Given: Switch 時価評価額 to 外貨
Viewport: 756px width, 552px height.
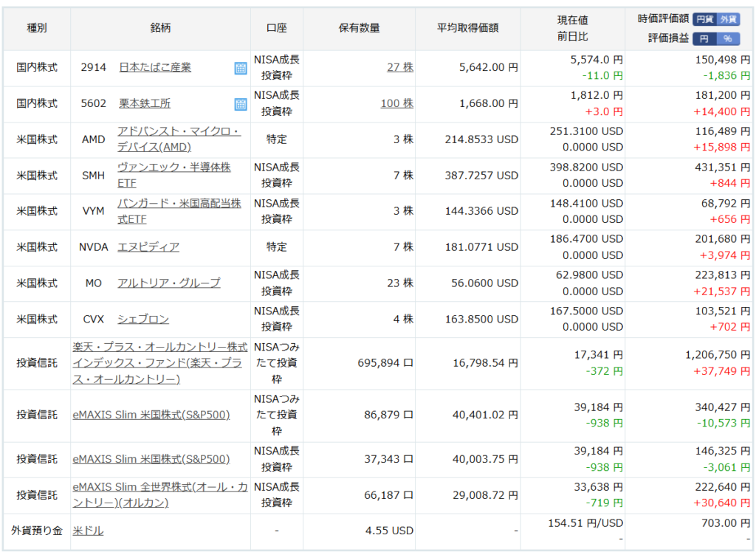Looking at the screenshot, I should 728,20.
